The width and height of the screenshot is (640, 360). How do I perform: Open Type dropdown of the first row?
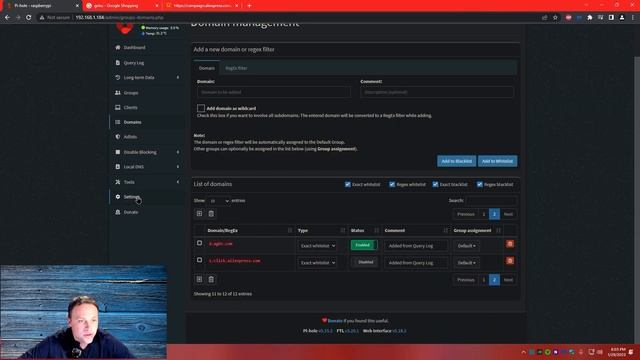tap(318, 246)
